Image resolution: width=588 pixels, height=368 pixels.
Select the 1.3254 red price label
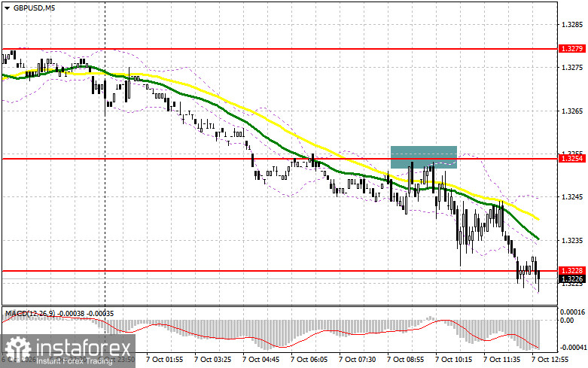[571, 159]
